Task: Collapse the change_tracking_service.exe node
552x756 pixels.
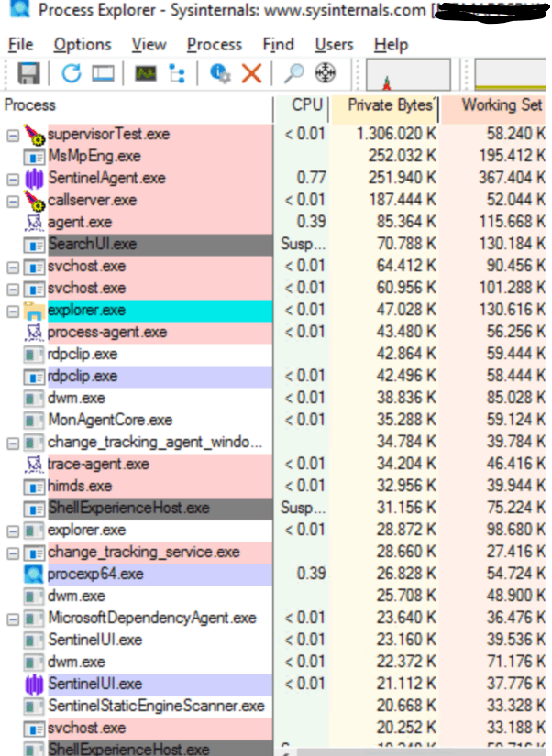Action: (13, 553)
